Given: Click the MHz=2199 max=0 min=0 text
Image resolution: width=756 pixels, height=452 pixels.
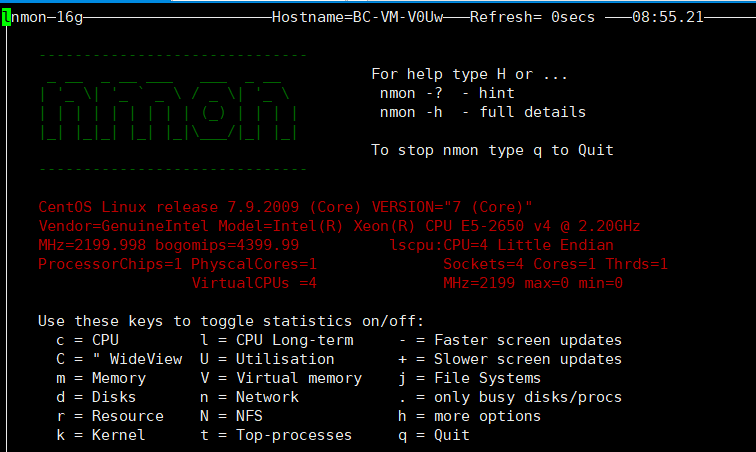Looking at the screenshot, I should (533, 283).
